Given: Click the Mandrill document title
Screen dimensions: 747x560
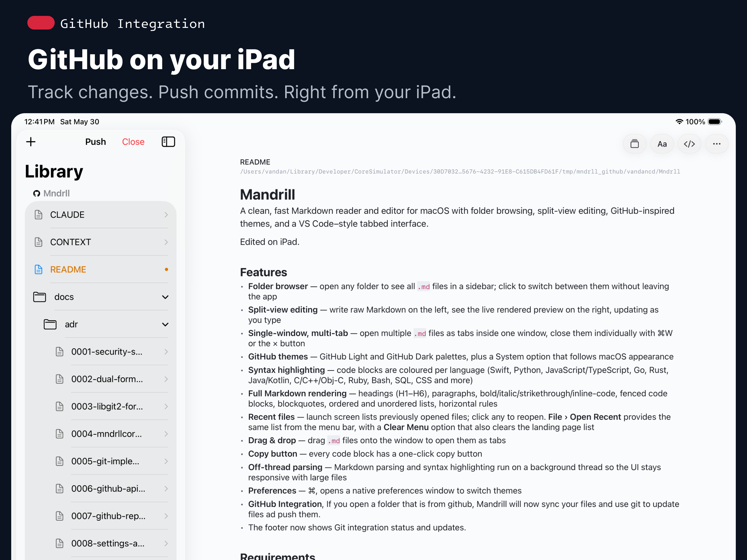Looking at the screenshot, I should coord(267,194).
